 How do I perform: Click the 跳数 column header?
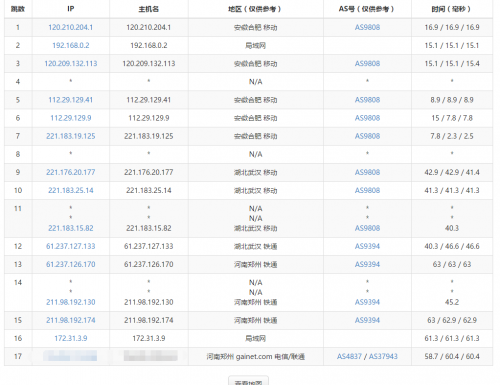point(18,9)
